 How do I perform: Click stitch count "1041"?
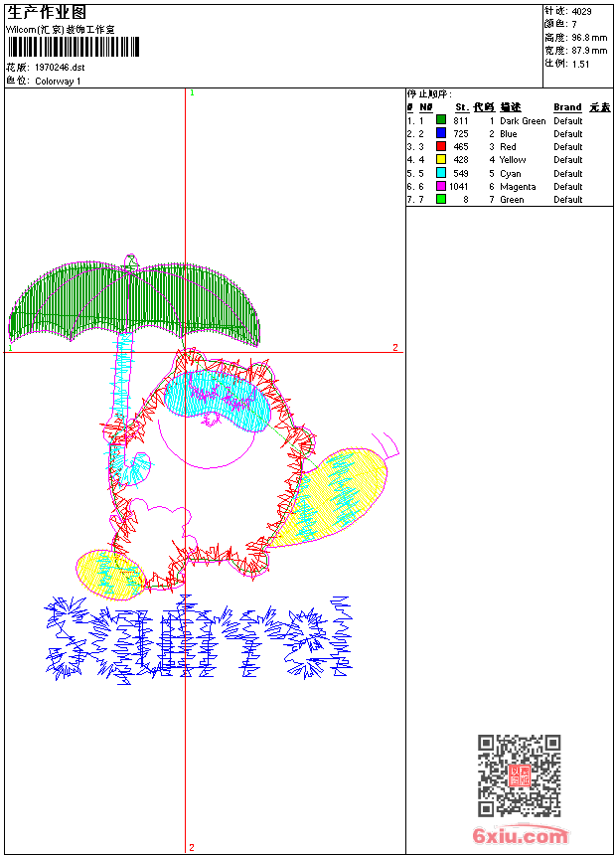[x=458, y=187]
